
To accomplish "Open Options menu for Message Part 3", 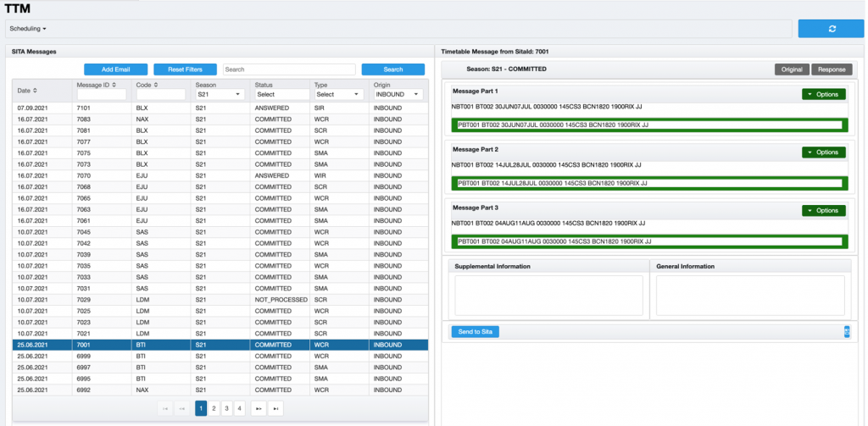I will pos(823,210).
